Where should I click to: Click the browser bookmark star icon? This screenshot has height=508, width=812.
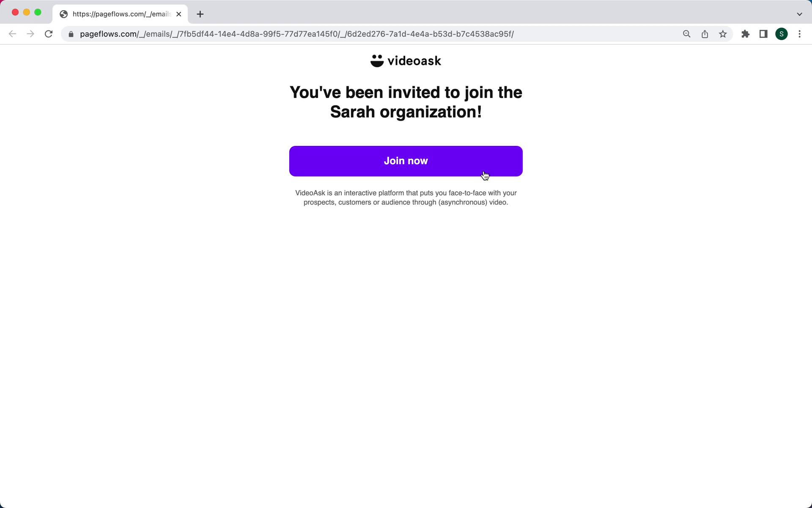point(724,34)
